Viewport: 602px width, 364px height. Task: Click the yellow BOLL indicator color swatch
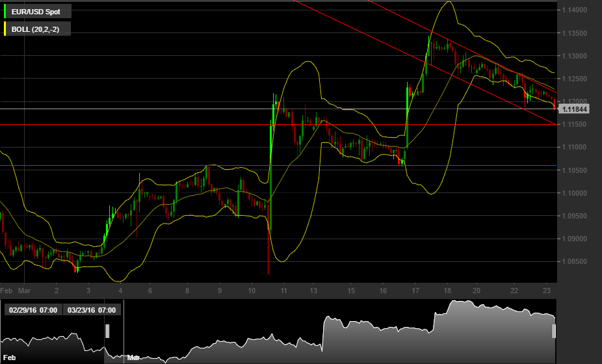pos(5,29)
